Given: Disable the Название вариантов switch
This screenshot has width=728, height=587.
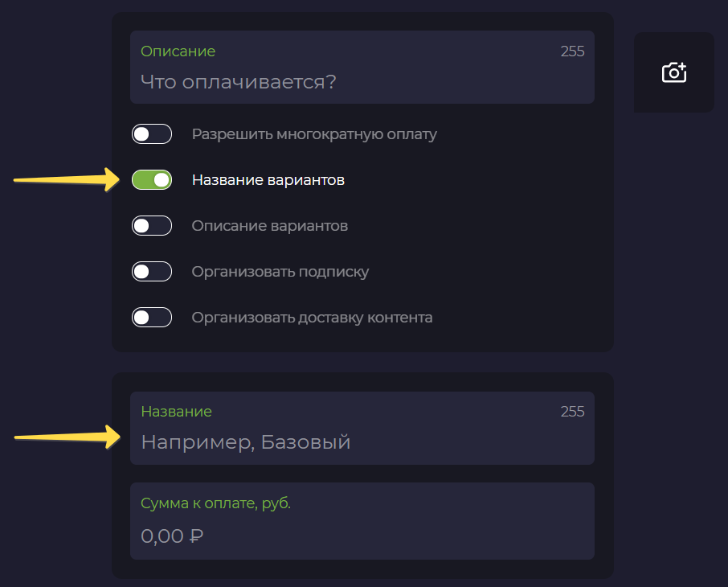Looking at the screenshot, I should 152,180.
